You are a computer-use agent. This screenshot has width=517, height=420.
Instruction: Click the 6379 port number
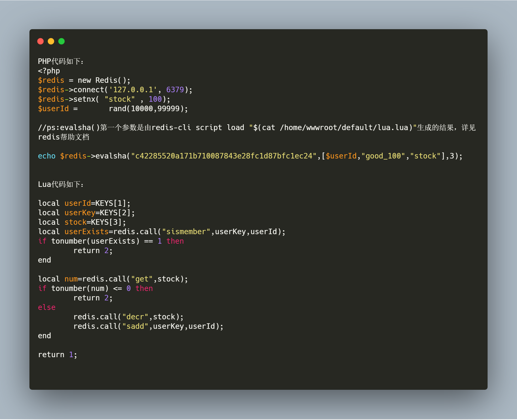(x=175, y=90)
